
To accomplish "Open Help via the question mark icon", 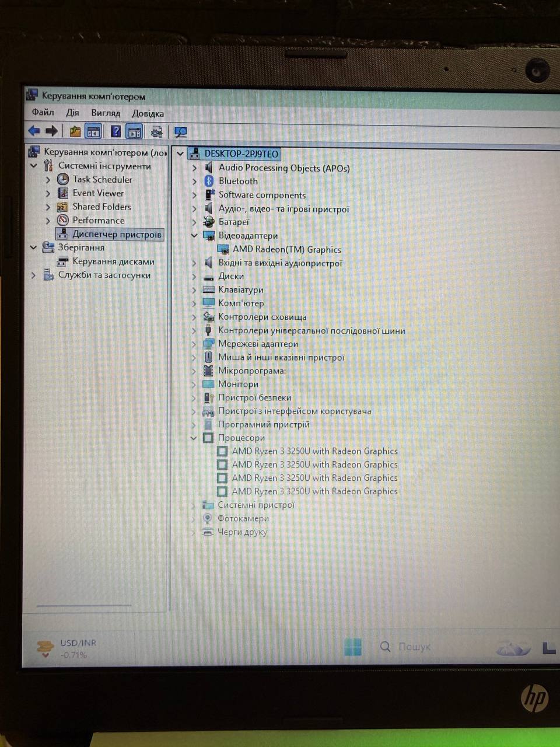I will [116, 132].
